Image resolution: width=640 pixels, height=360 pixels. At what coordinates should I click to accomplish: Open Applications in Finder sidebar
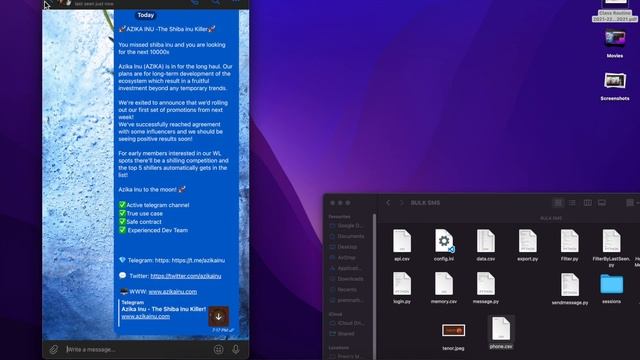tap(345, 268)
